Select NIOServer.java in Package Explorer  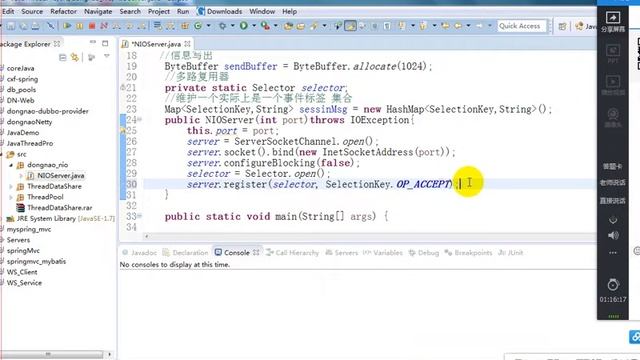click(60, 176)
